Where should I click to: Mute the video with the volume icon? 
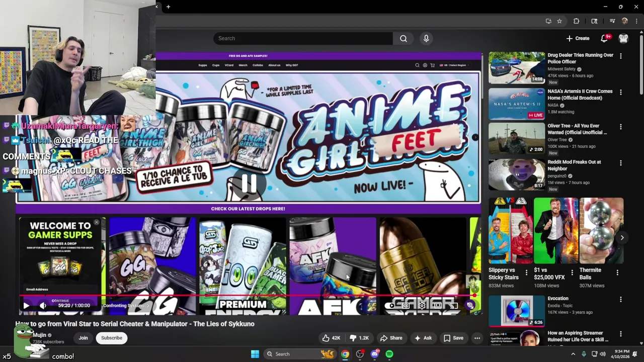[x=43, y=305]
